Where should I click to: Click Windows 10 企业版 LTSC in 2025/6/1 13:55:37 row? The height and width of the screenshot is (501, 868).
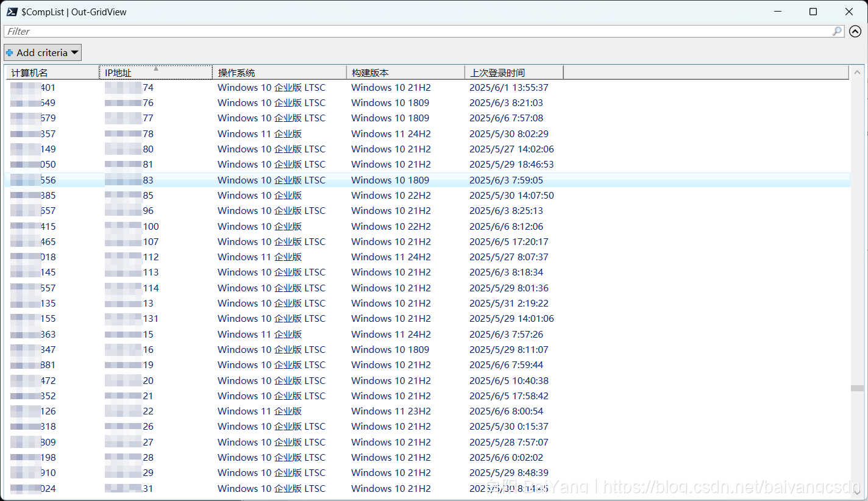click(271, 87)
